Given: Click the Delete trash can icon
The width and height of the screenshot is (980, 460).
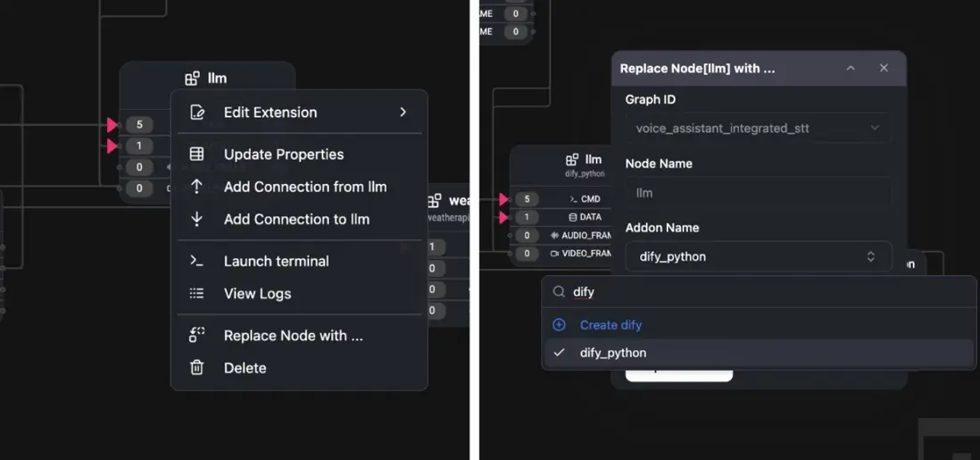Looking at the screenshot, I should pyautogui.click(x=197, y=368).
